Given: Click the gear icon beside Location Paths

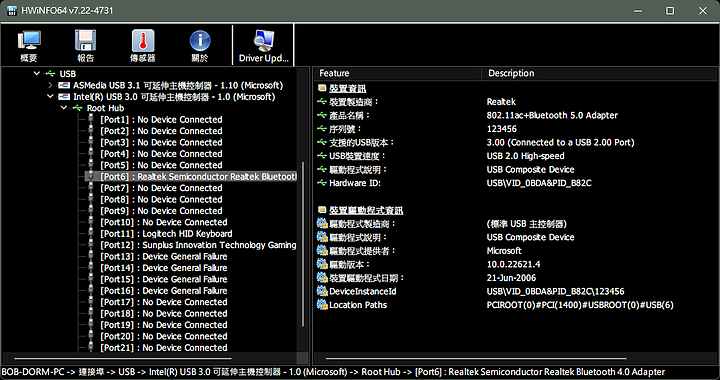Looking at the screenshot, I should pos(322,305).
